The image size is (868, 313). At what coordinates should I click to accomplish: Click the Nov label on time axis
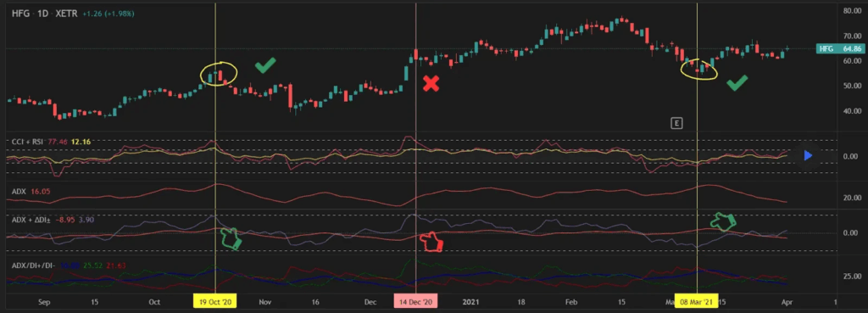coord(265,303)
